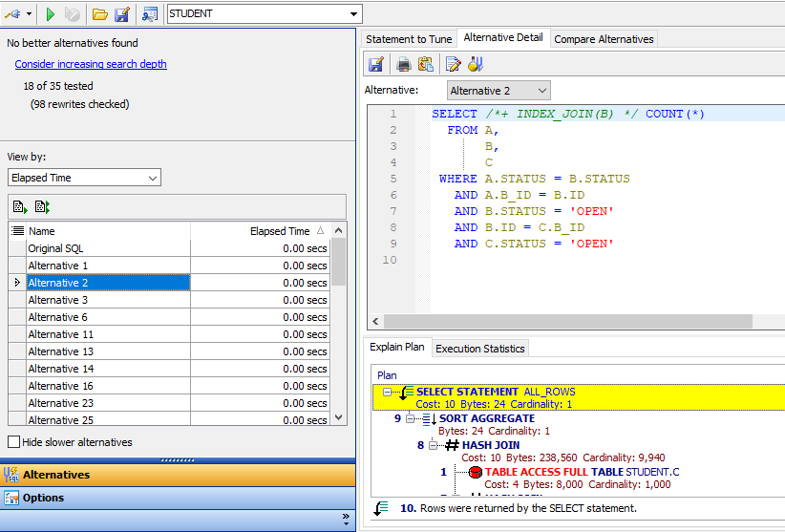The width and height of the screenshot is (785, 532).
Task: Switch to the Alternative Detail tab
Action: [503, 37]
